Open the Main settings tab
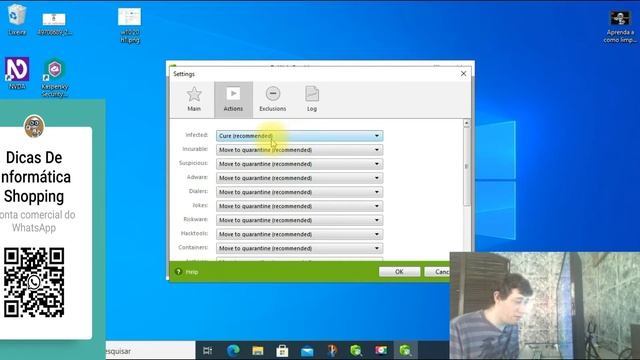The image size is (640, 360). click(x=194, y=99)
